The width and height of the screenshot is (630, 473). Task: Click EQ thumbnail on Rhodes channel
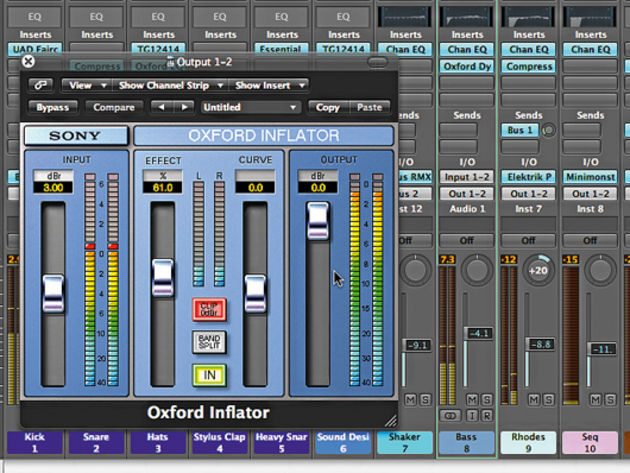click(529, 17)
